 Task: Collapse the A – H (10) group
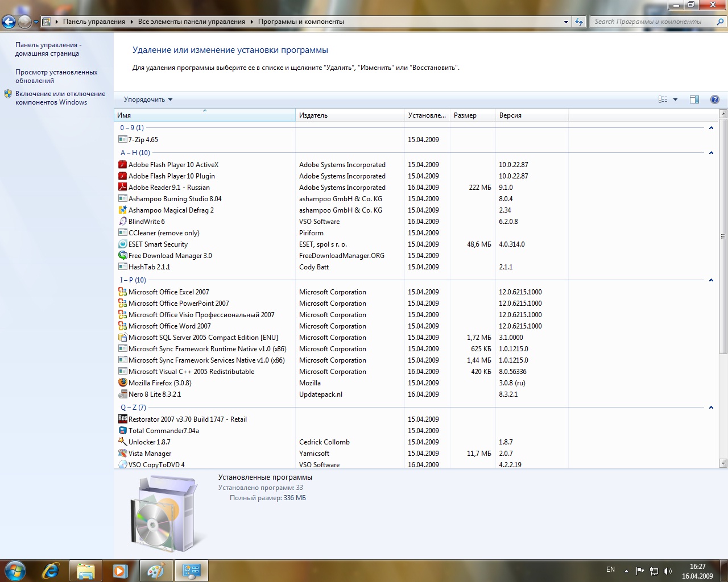tap(711, 153)
